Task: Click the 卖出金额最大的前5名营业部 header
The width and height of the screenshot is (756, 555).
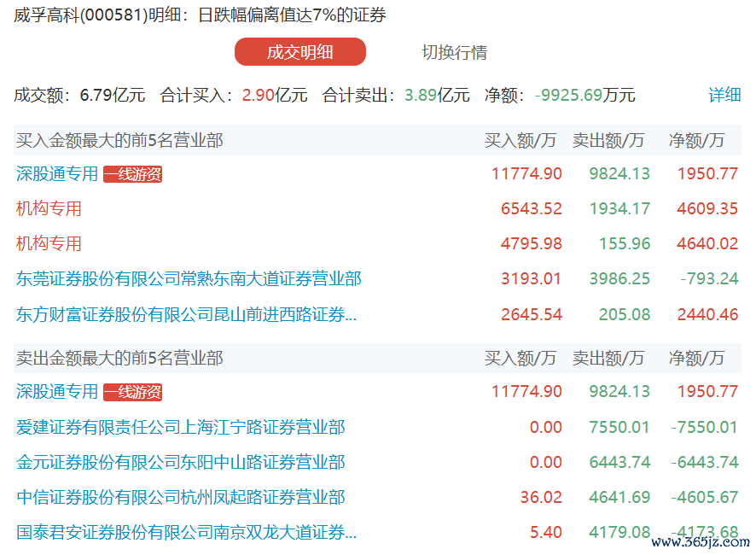Action: (119, 358)
